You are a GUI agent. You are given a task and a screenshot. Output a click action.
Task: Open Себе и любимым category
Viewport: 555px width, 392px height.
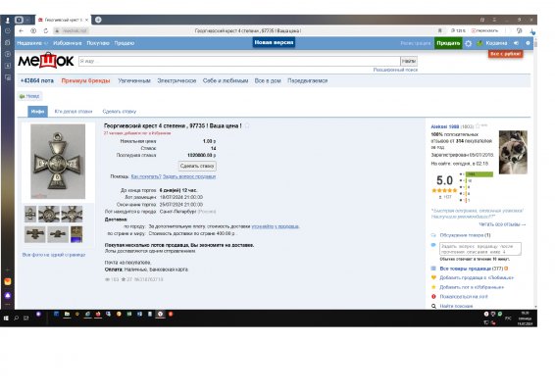pyautogui.click(x=226, y=80)
